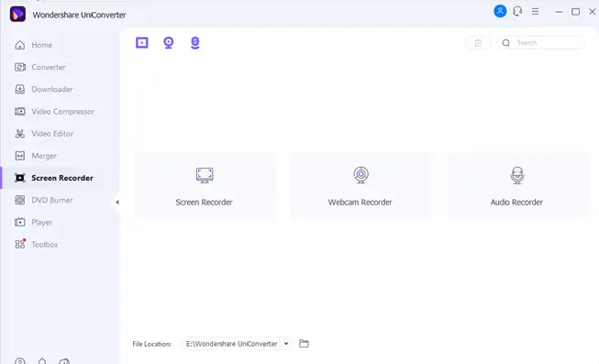Click the Downloader icon in sidebar
The height and width of the screenshot is (364, 599).
pos(20,89)
